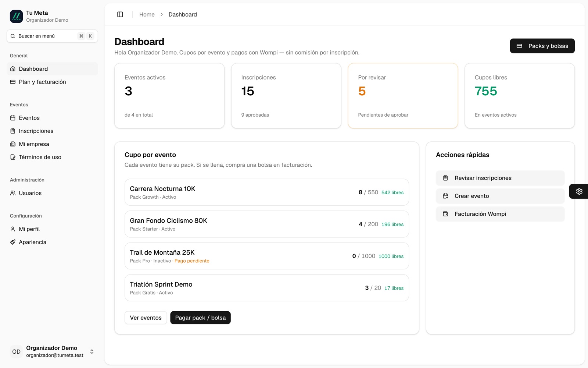Click the Inscripciones clipboard icon in sidebar
Viewport: 588px width, 368px height.
(x=13, y=131)
